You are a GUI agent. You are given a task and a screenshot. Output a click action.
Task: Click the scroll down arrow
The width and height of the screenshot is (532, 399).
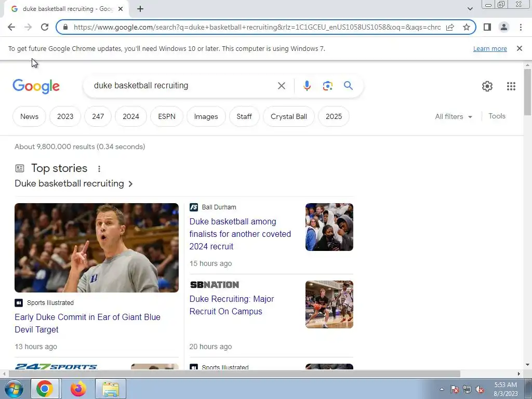tap(527, 365)
